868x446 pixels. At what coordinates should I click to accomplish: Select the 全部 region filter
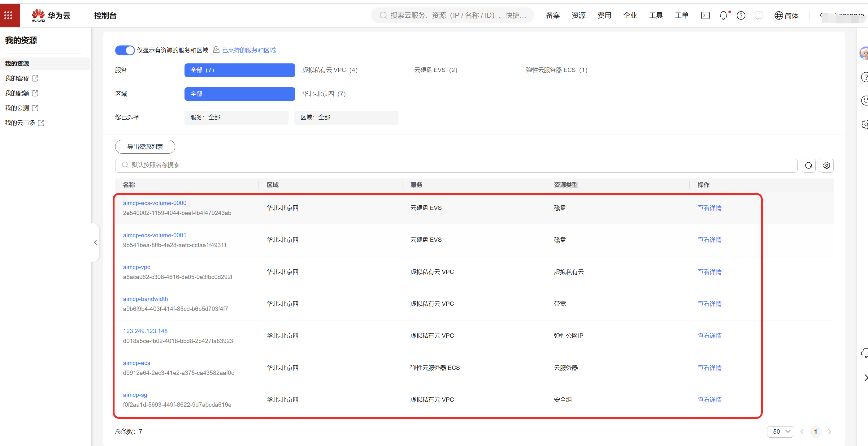(240, 94)
